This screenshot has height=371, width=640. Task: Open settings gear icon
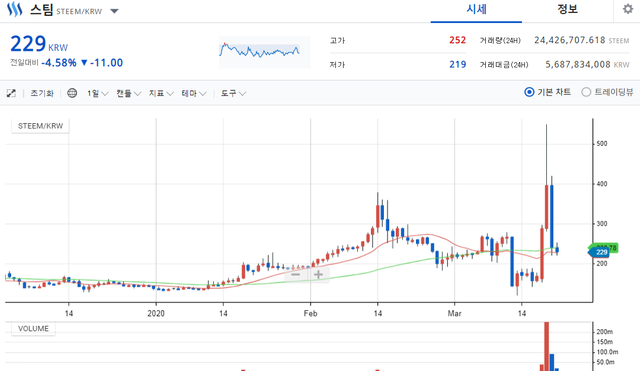tap(628, 9)
